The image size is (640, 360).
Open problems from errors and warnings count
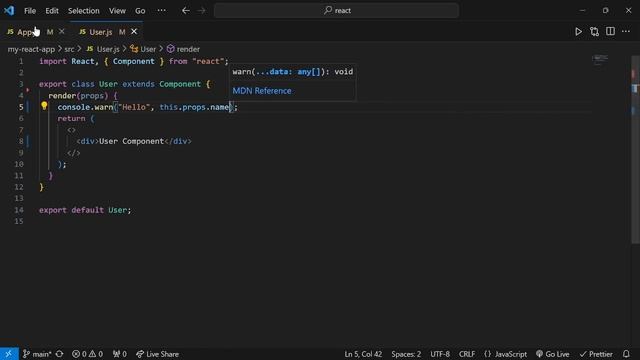(x=87, y=354)
